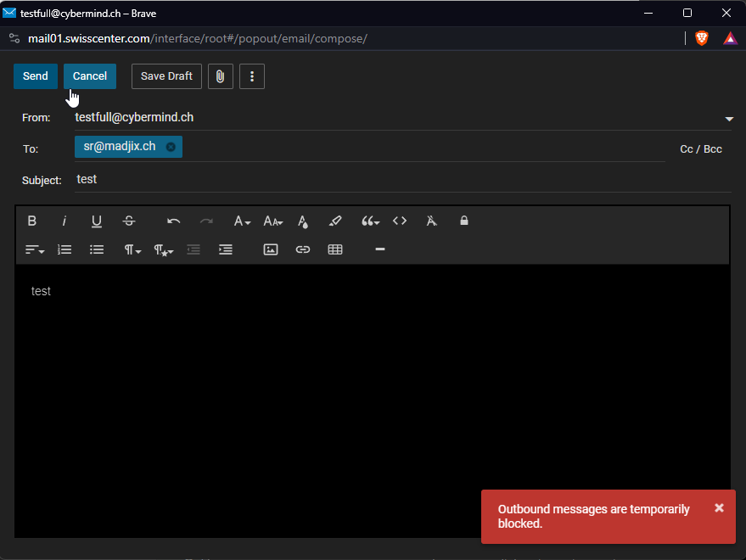The height and width of the screenshot is (560, 746).
Task: Click the Cc / Bcc link
Action: click(701, 149)
